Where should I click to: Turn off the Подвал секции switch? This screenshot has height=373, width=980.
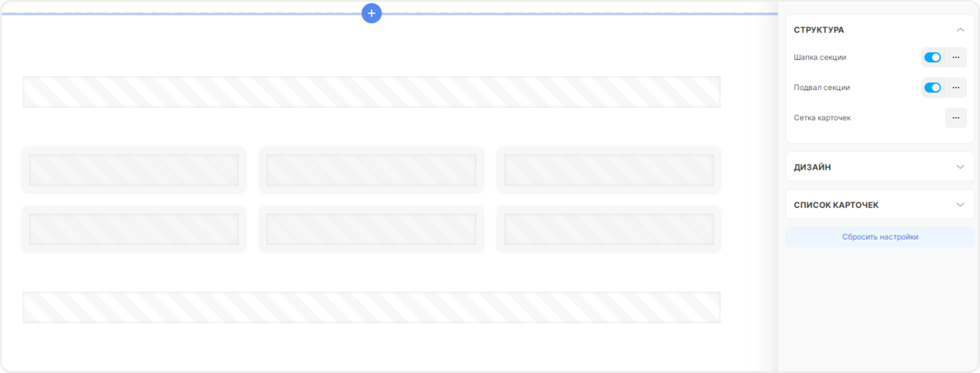pos(932,88)
